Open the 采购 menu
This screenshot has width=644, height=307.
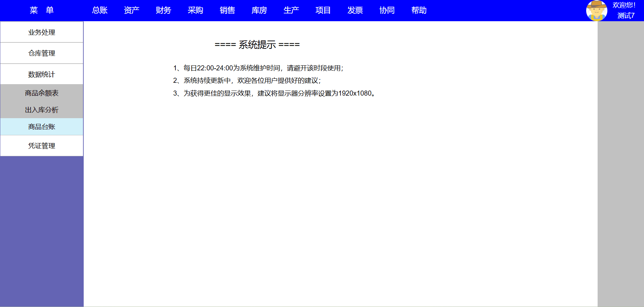coord(195,10)
